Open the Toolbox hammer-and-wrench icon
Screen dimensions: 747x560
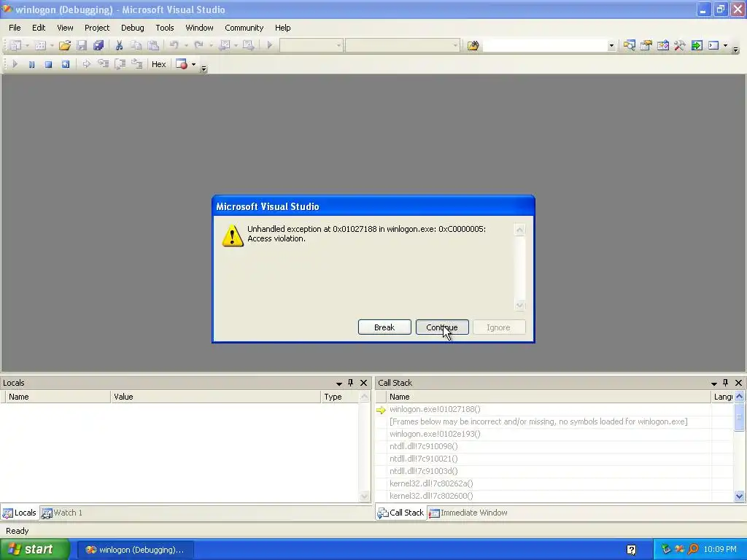click(x=680, y=46)
